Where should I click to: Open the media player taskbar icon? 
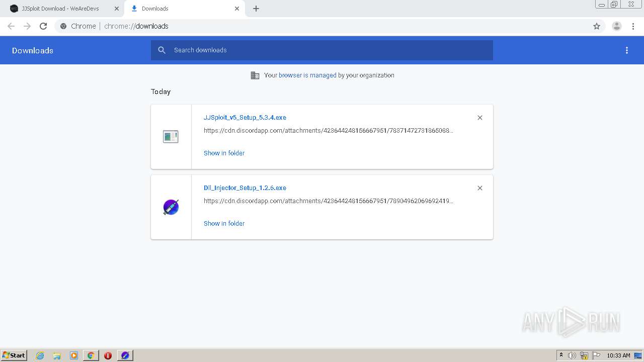click(x=74, y=355)
